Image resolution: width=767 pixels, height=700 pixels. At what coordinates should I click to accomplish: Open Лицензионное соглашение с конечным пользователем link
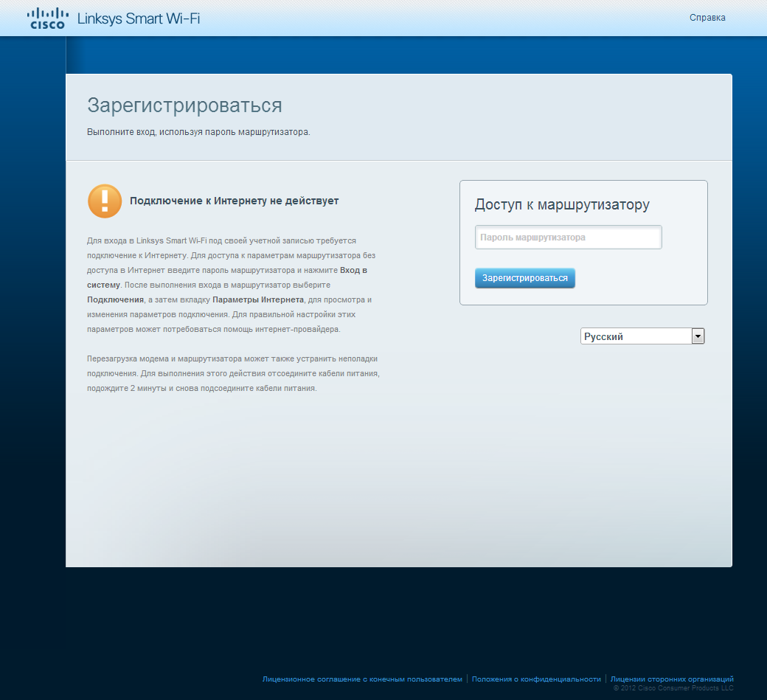pos(362,679)
